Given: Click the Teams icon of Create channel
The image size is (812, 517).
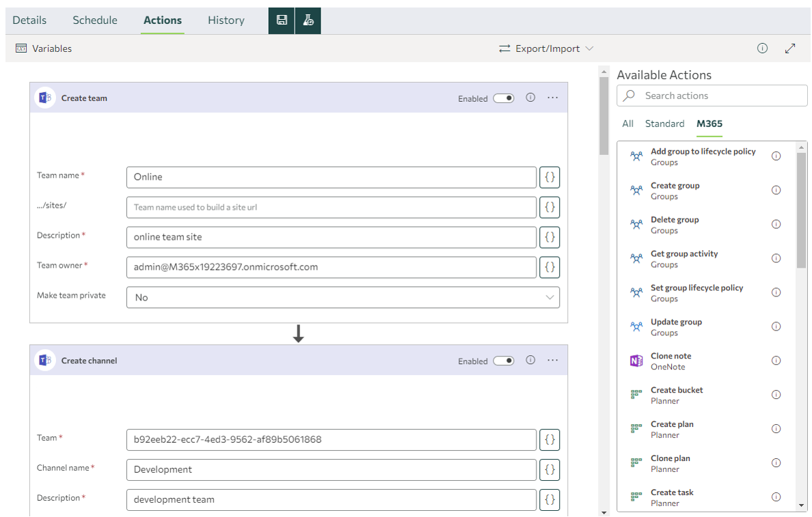Looking at the screenshot, I should (x=45, y=360).
